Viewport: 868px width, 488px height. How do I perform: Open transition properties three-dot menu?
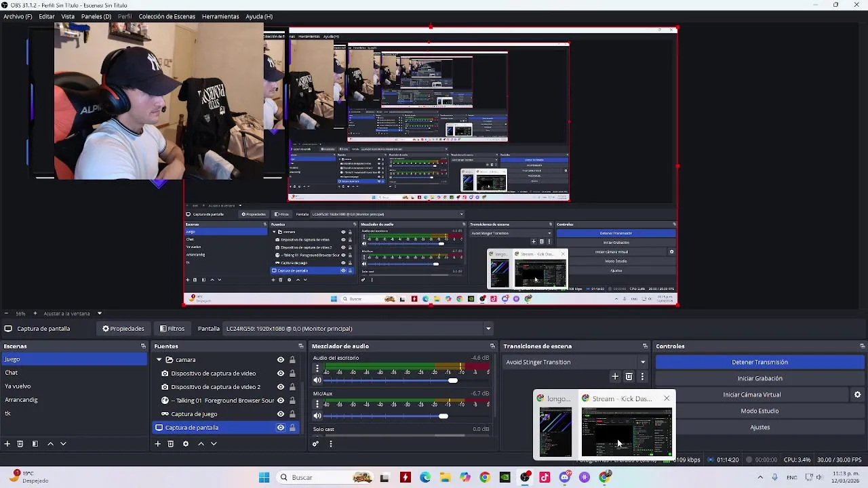[x=642, y=377]
